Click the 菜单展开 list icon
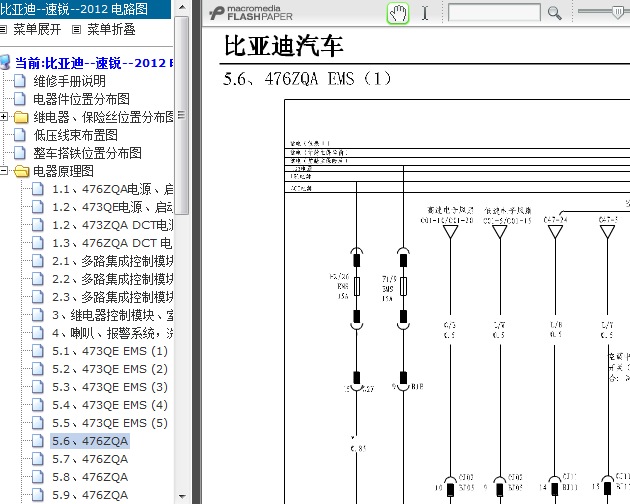 3,29
